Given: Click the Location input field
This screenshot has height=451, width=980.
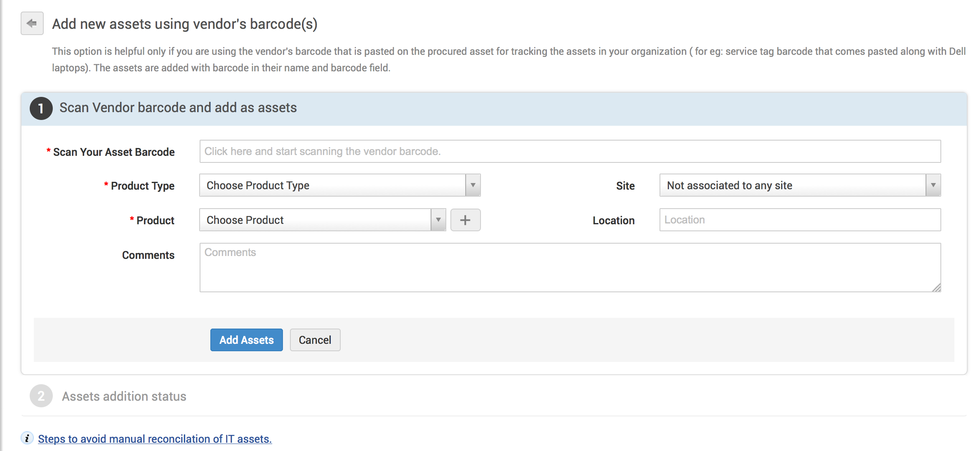Looking at the screenshot, I should tap(800, 220).
